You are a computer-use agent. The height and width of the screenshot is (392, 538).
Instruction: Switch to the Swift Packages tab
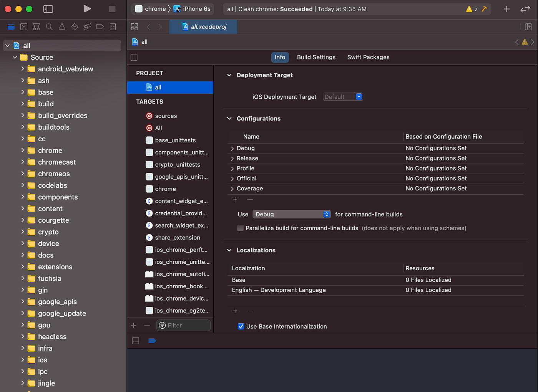click(x=369, y=57)
